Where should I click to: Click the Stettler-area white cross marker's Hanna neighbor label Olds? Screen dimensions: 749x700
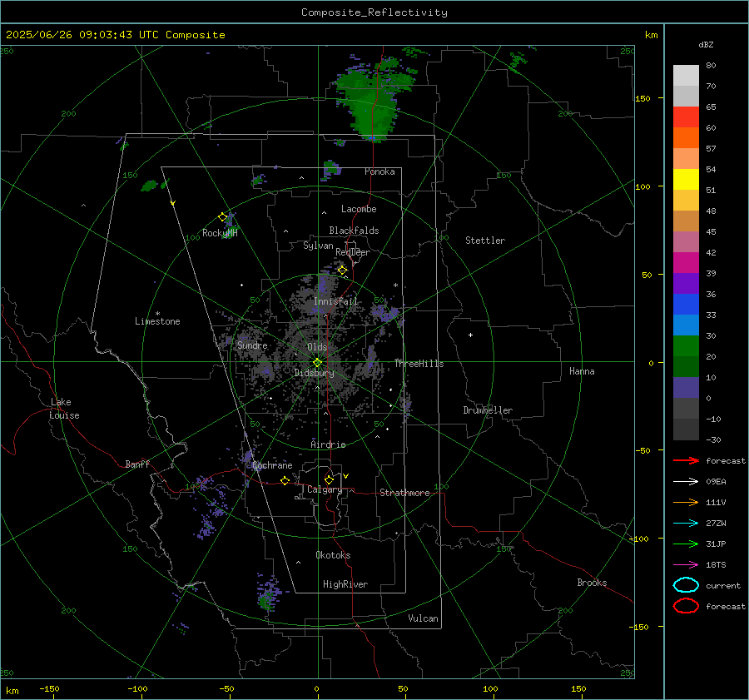click(317, 347)
